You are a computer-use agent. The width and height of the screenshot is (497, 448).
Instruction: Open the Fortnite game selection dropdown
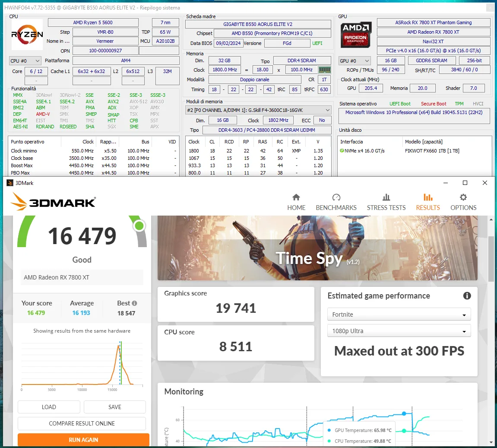click(x=399, y=315)
